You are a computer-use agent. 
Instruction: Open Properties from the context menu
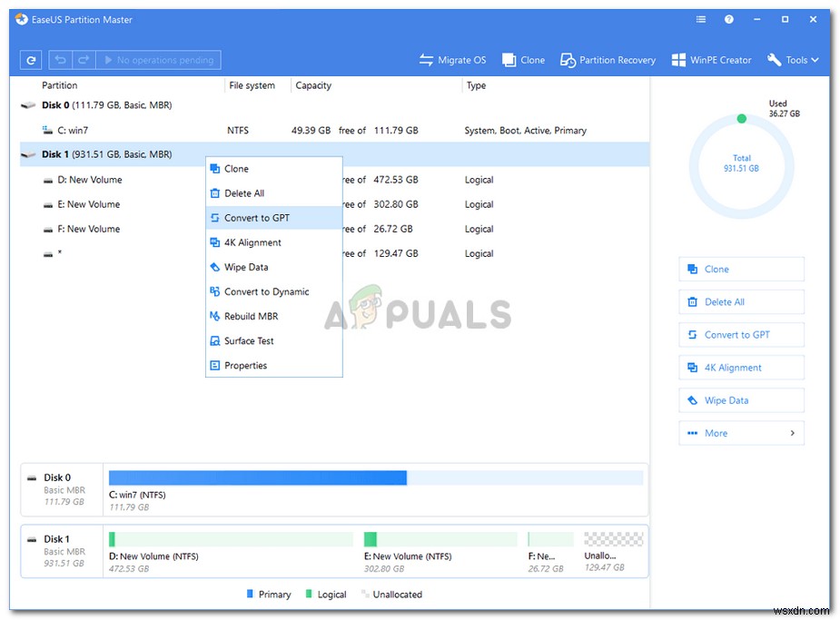tap(273, 366)
